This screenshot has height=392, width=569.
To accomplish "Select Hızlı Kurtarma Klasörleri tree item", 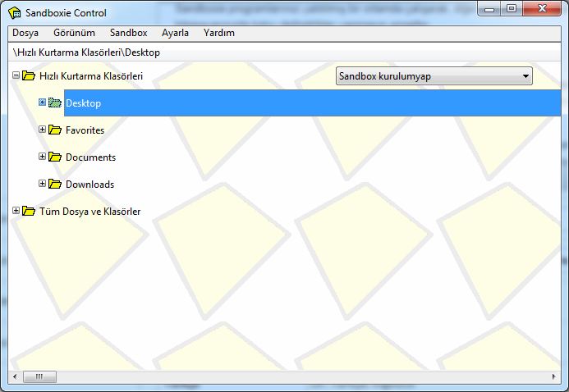I will [x=91, y=76].
